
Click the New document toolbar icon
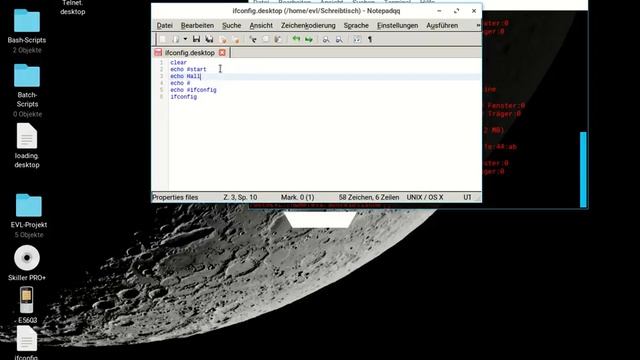(x=163, y=39)
